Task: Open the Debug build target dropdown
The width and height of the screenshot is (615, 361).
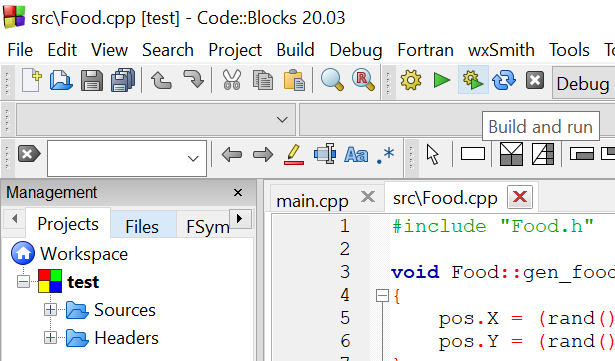Action: pos(584,83)
